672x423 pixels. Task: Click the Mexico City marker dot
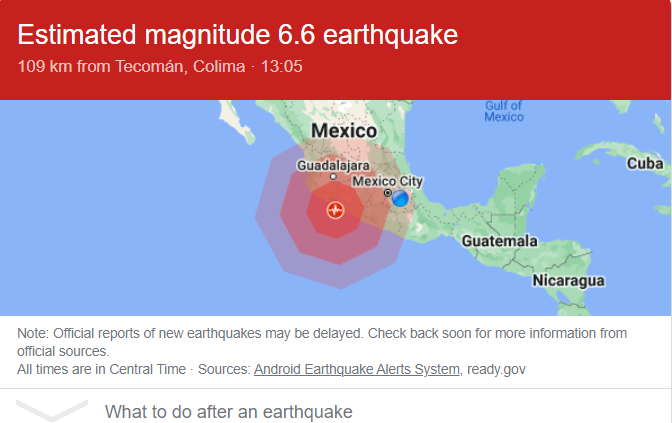tap(388, 193)
